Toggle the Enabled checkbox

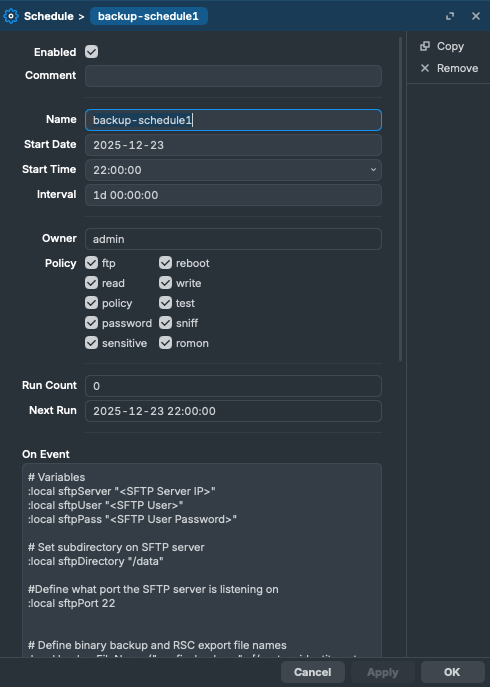pos(92,52)
